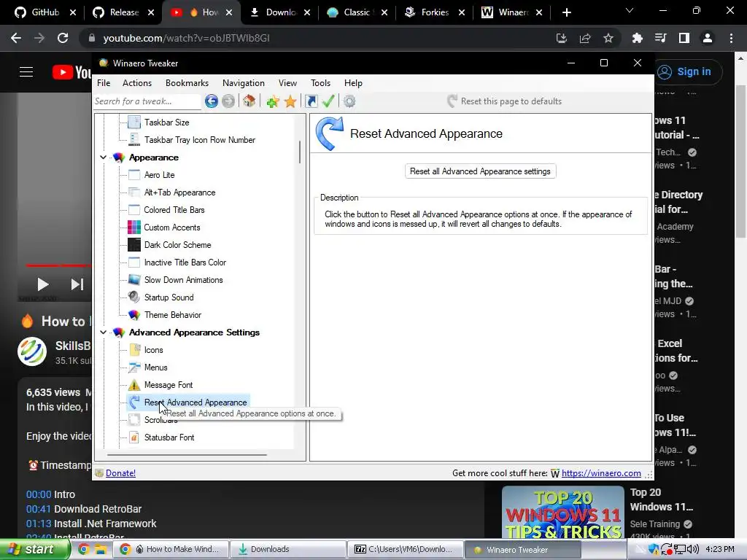Open the File menu
This screenshot has width=747, height=560.
pos(104,83)
